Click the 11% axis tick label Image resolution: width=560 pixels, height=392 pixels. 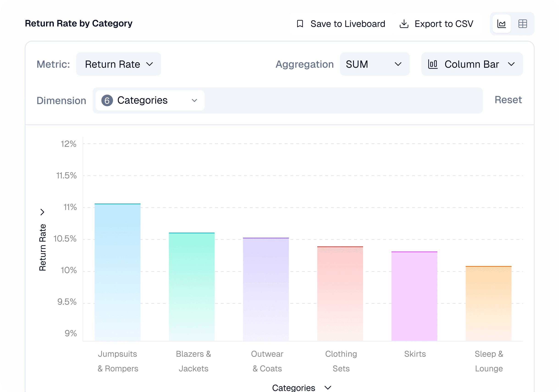70,207
